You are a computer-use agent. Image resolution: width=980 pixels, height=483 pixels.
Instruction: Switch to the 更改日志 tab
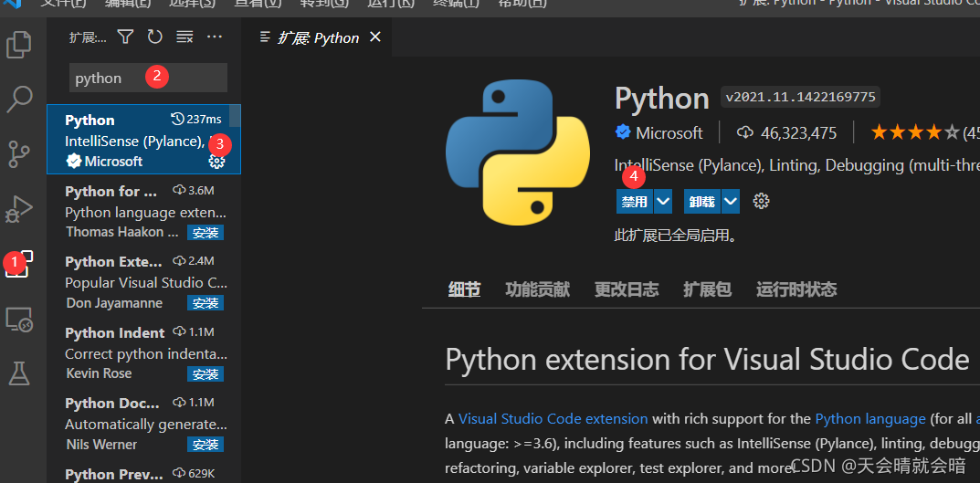(x=627, y=289)
